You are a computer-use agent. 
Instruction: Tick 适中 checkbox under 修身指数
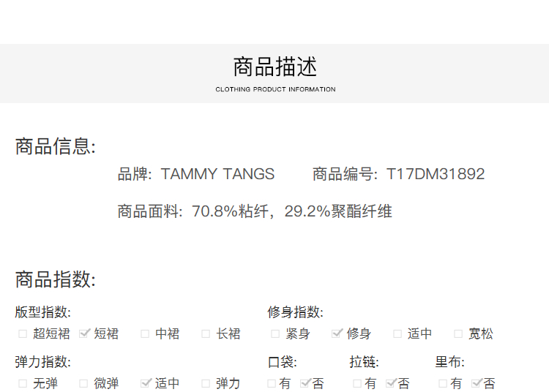tap(397, 334)
